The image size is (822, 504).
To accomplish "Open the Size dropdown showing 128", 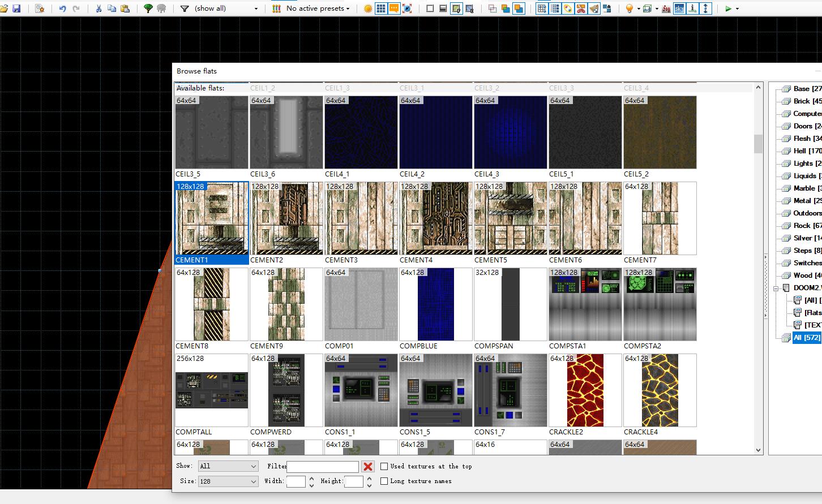I will point(228,481).
